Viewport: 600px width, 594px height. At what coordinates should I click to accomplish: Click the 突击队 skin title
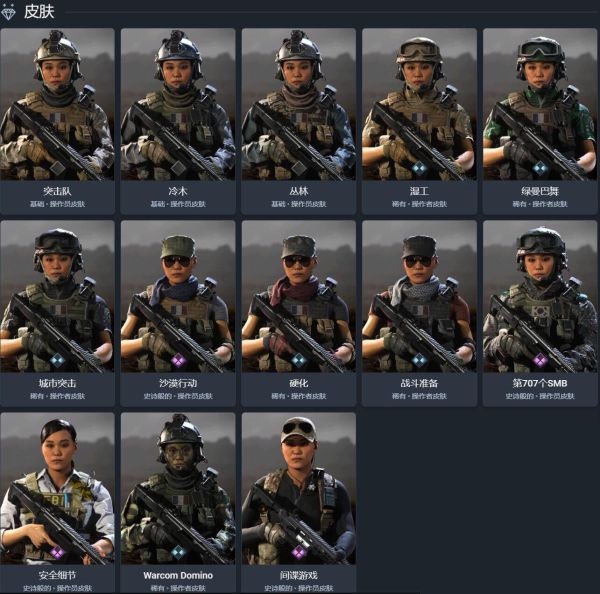(57, 191)
